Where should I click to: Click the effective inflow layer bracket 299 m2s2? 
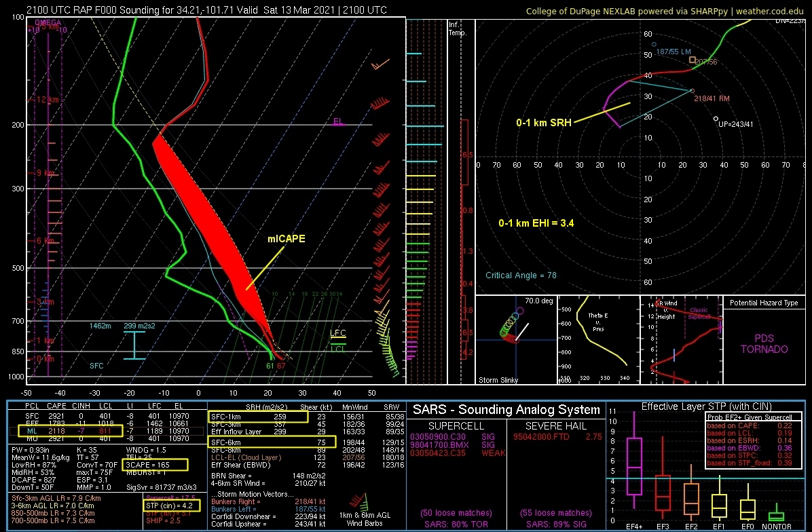point(134,345)
